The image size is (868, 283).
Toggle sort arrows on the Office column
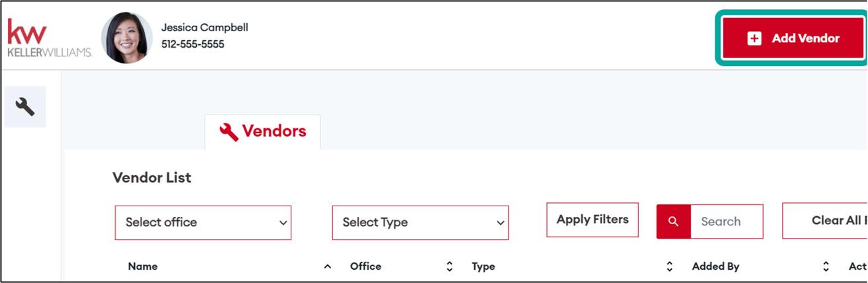[450, 266]
